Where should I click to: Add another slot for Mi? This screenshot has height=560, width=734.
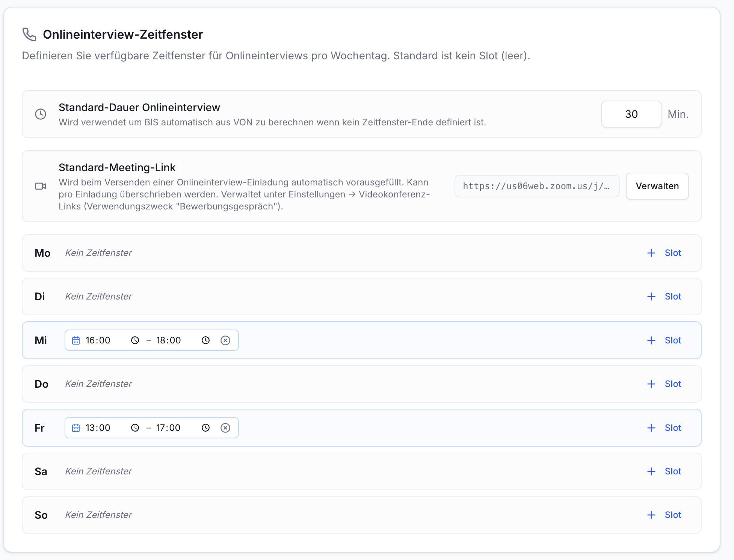point(664,340)
